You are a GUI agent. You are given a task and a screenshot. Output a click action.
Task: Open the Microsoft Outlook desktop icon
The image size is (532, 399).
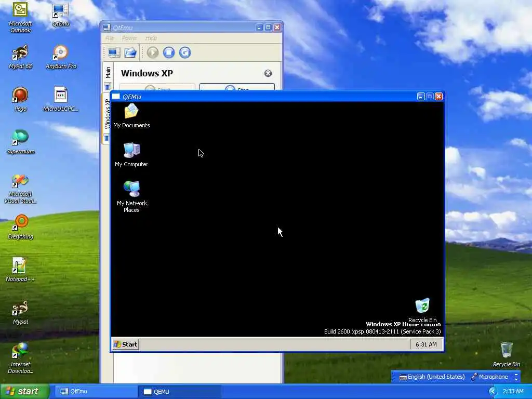click(x=20, y=17)
